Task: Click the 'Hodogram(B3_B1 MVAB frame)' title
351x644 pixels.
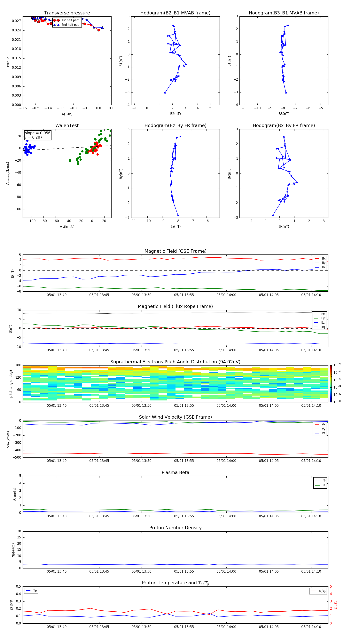Action: pyautogui.click(x=284, y=13)
